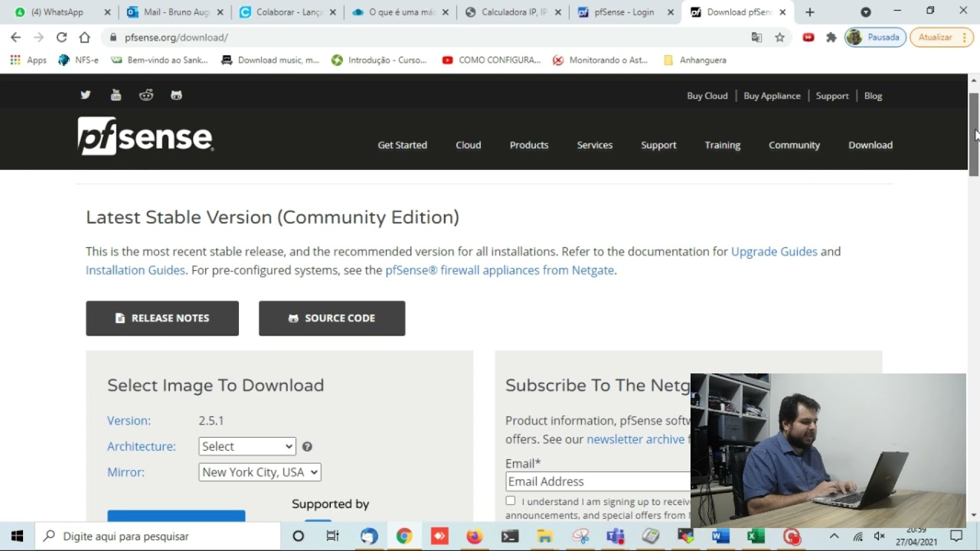Open the Mirror New York City dropdown

[260, 472]
